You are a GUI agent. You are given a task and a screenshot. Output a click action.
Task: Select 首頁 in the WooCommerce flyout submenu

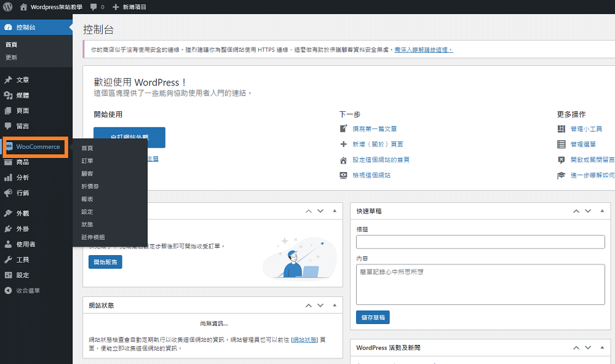pyautogui.click(x=87, y=148)
